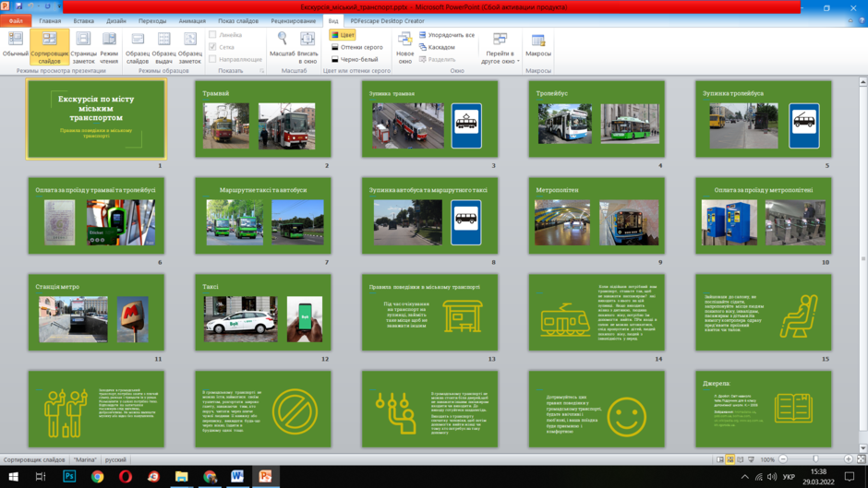Open the Quick Access Toolbar customize arrow
Image resolution: width=868 pixels, height=488 pixels.
[x=59, y=6]
